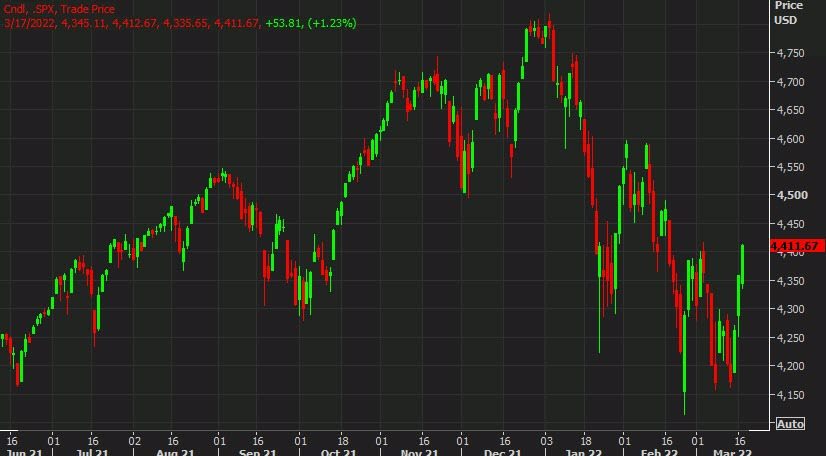
Task: Click the 'Oct 21' month label
Action: [x=339, y=452]
